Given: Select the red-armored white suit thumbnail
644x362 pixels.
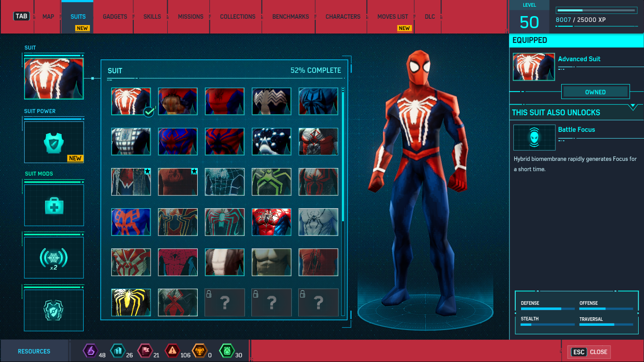Looking at the screenshot, I should tap(318, 142).
